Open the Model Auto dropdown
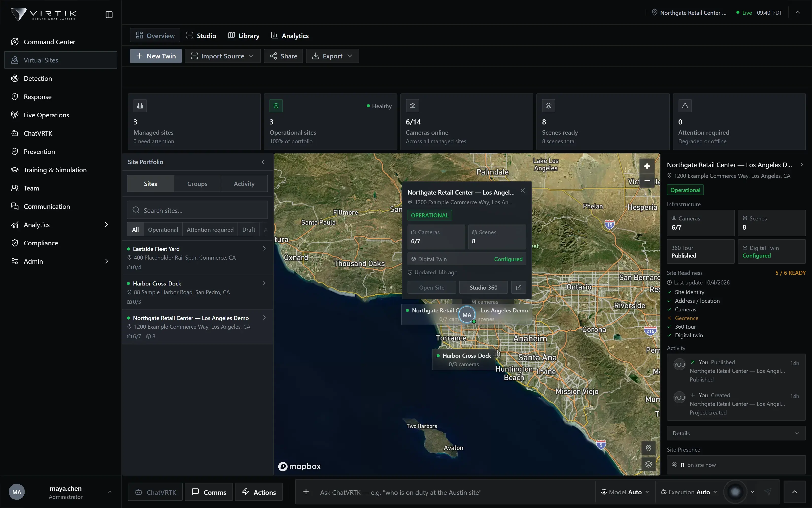The image size is (812, 508). 625,492
